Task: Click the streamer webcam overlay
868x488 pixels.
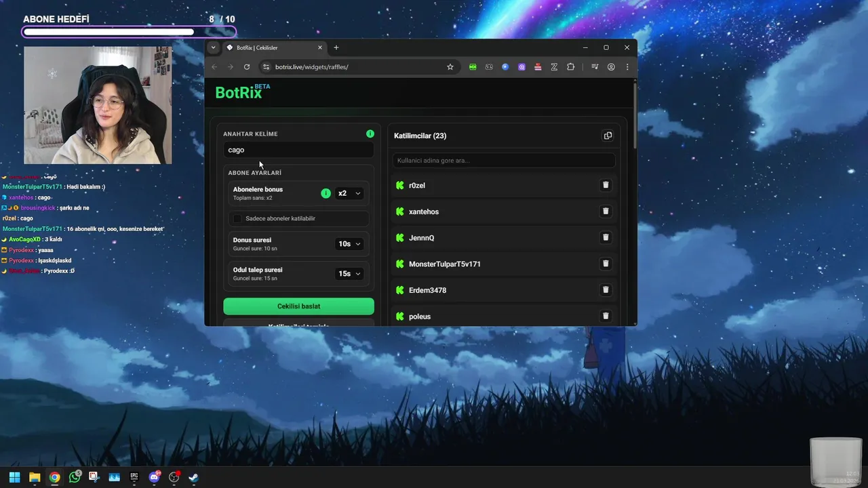Action: [98, 105]
